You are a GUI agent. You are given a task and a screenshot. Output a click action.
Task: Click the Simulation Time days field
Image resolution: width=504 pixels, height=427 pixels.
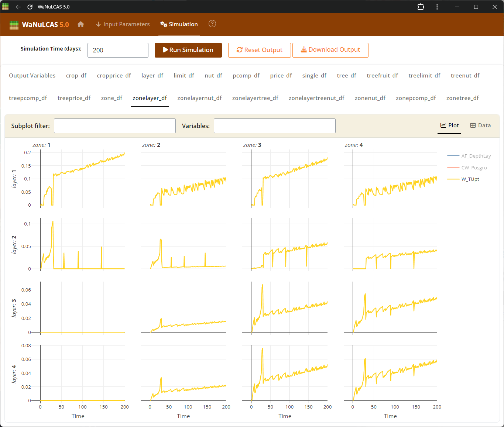click(118, 50)
